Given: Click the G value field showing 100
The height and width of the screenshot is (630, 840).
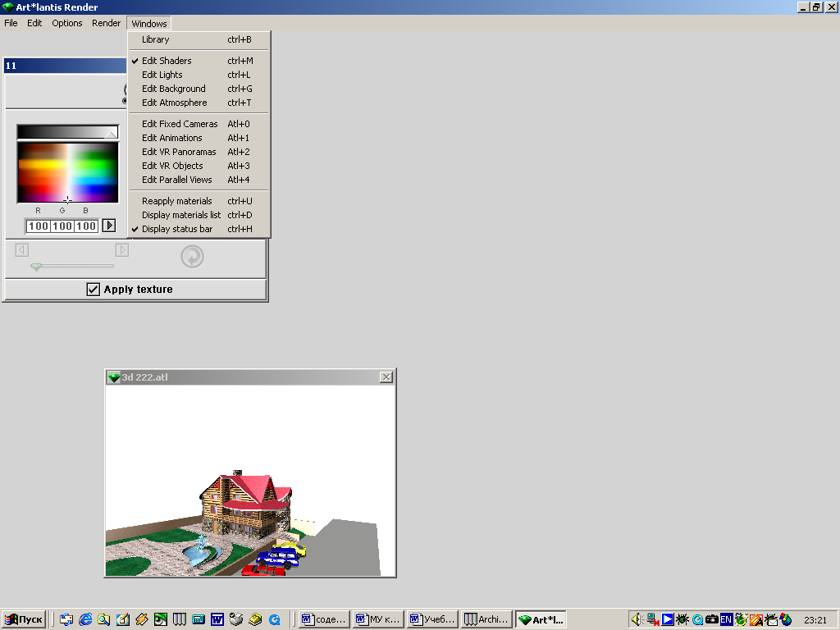Looking at the screenshot, I should click(62, 226).
